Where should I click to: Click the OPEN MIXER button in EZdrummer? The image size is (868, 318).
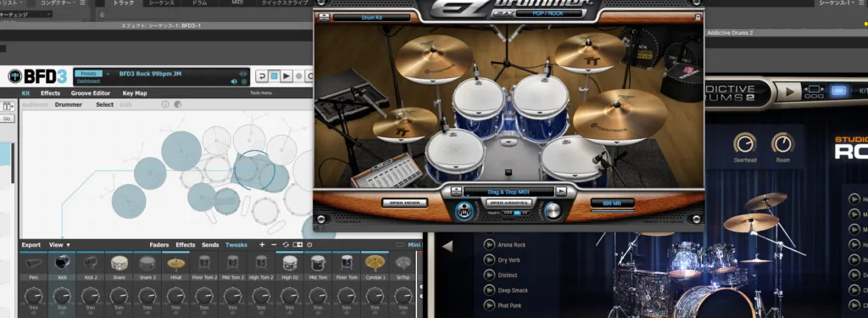coord(404,204)
